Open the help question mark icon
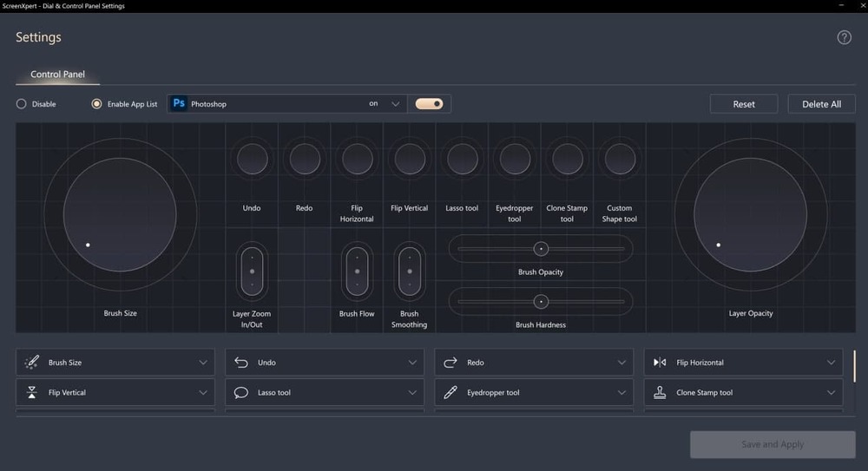 pos(844,37)
